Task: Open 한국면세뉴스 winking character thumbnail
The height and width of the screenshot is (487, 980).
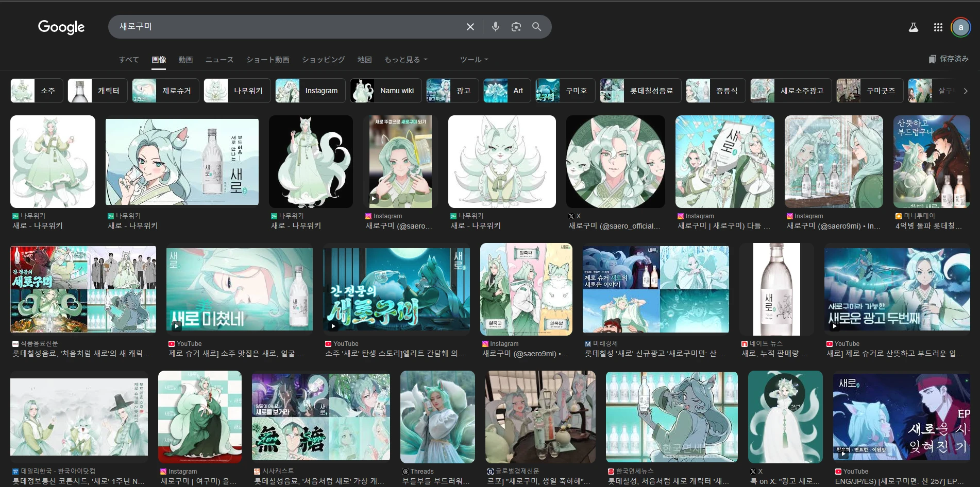Action: coord(672,417)
